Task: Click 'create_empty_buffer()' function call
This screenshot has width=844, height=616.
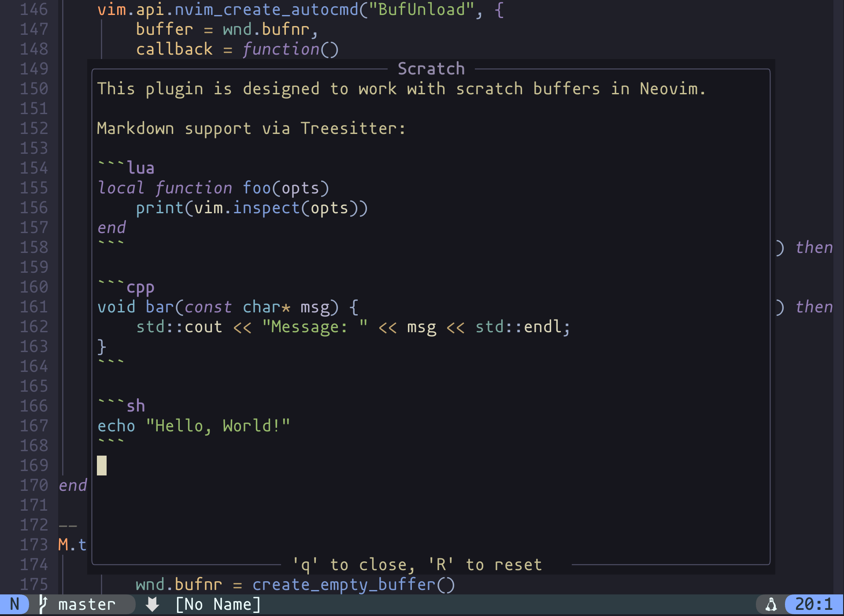Action: tap(353, 584)
